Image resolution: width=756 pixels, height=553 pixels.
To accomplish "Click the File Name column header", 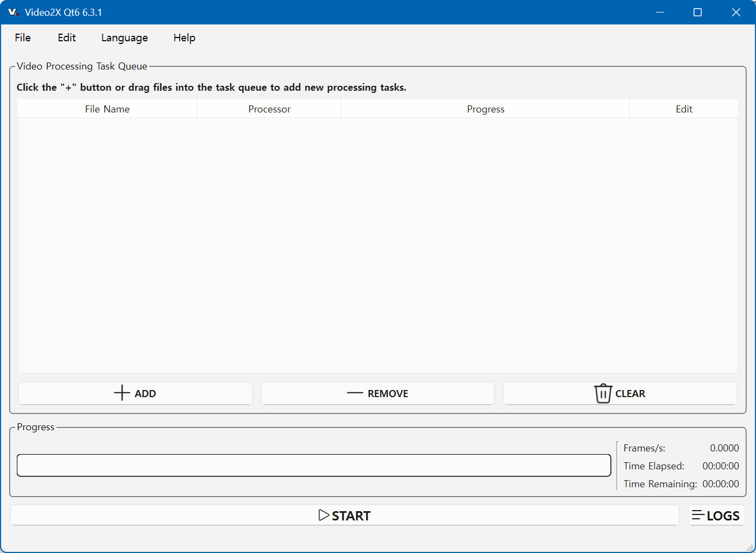I will [x=107, y=109].
